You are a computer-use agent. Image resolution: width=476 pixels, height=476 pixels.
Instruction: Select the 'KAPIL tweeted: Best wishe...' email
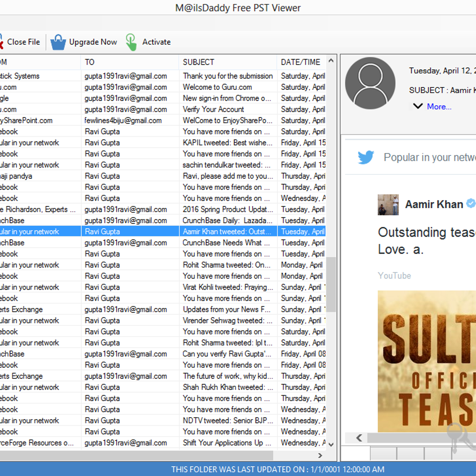click(x=163, y=143)
